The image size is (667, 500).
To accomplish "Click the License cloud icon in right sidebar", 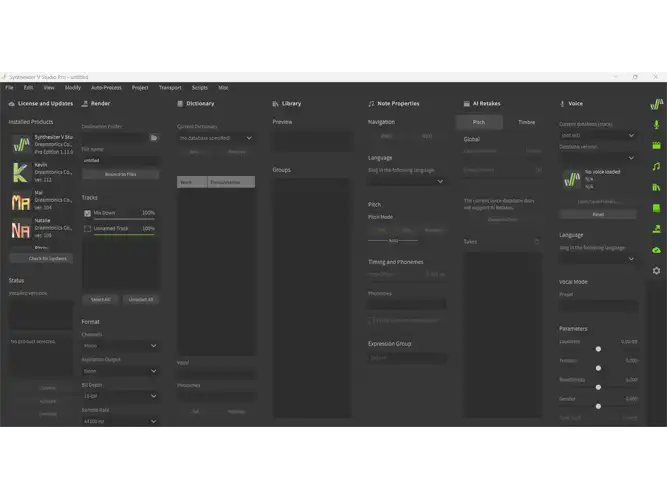I will click(x=656, y=250).
